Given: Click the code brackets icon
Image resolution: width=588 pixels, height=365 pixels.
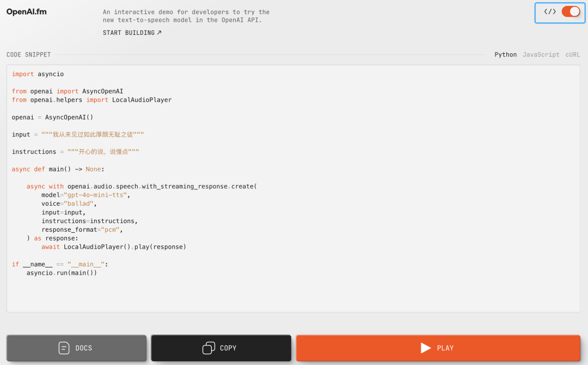Looking at the screenshot, I should [x=550, y=11].
